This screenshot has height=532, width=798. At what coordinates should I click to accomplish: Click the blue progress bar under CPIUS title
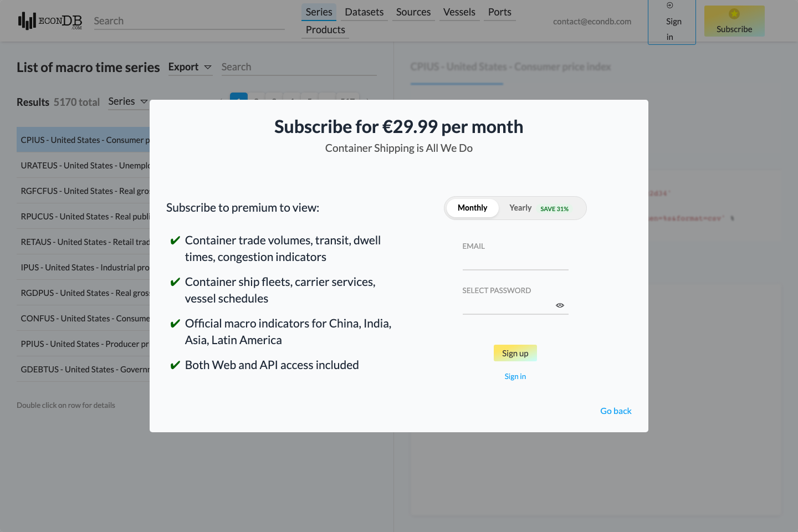456,83
